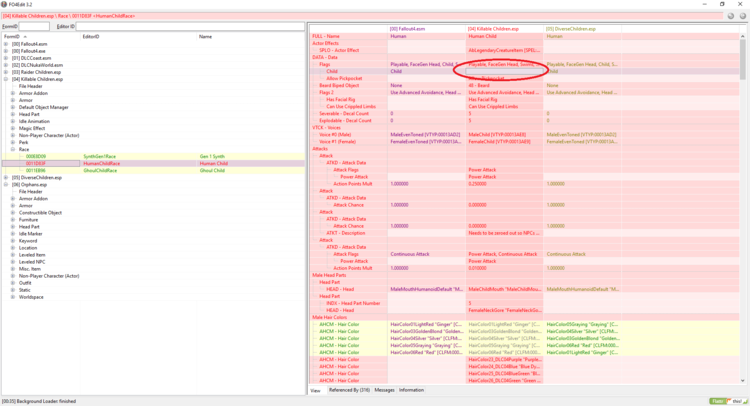Image resolution: width=750 pixels, height=406 pixels.
Task: Expand the [03] Raider Children.esp node
Action: click(6, 72)
